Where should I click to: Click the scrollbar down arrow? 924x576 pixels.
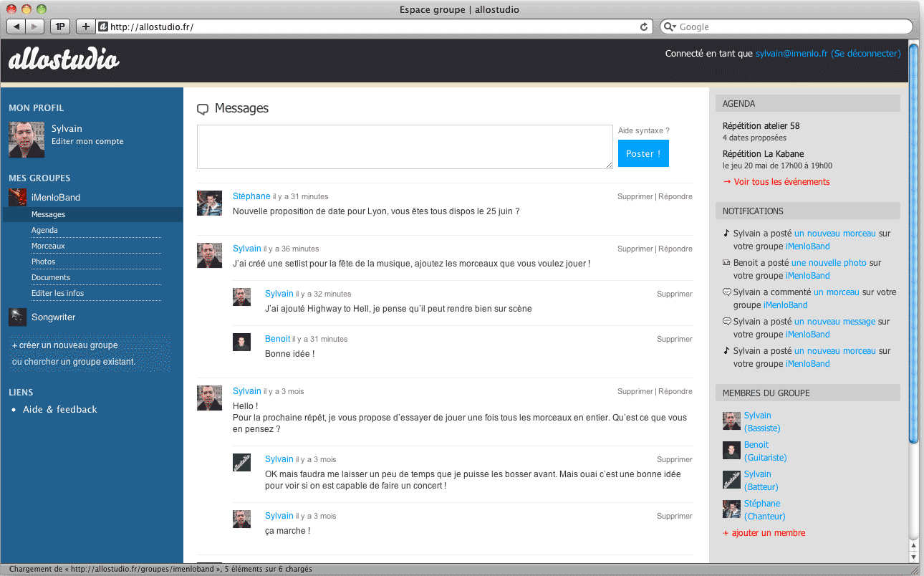(913, 557)
